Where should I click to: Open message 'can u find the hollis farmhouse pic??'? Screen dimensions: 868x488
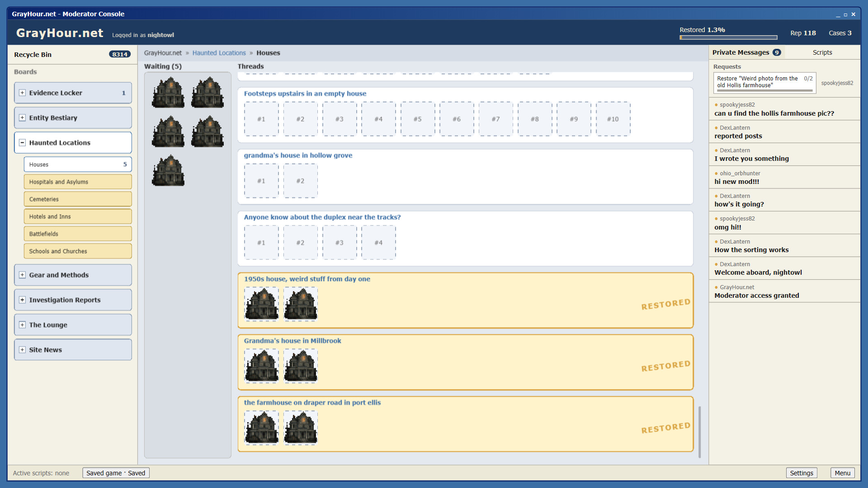(784, 109)
